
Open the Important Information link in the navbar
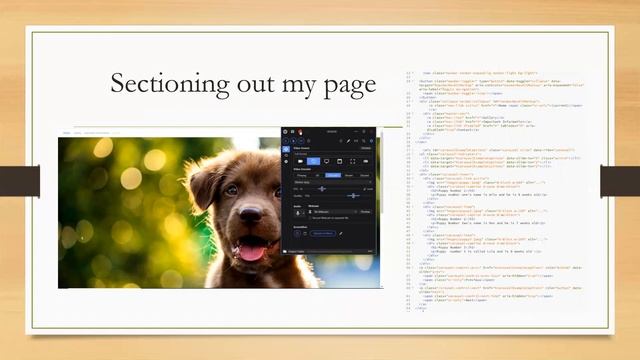pos(96,133)
